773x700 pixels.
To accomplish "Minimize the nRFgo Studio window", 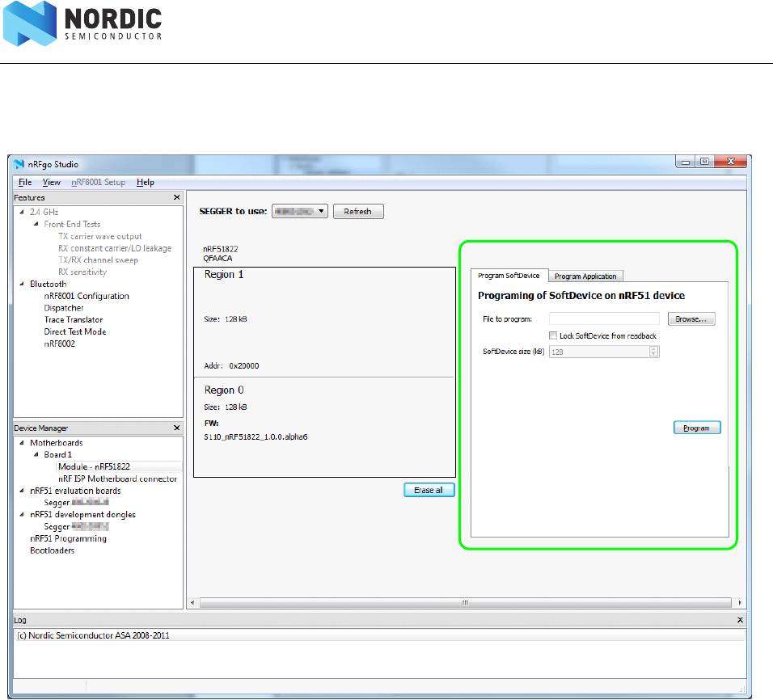I will [x=685, y=162].
